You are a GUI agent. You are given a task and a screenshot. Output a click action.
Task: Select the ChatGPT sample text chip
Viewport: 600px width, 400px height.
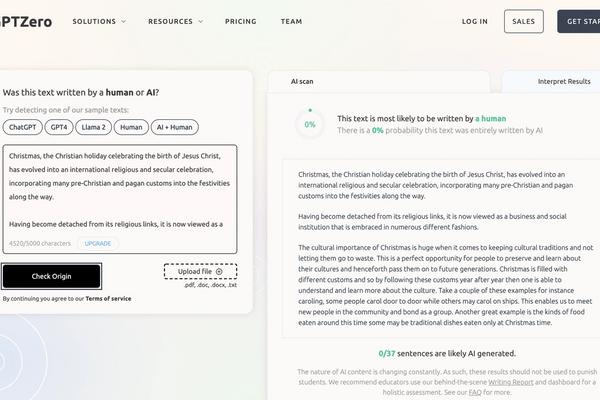point(23,127)
